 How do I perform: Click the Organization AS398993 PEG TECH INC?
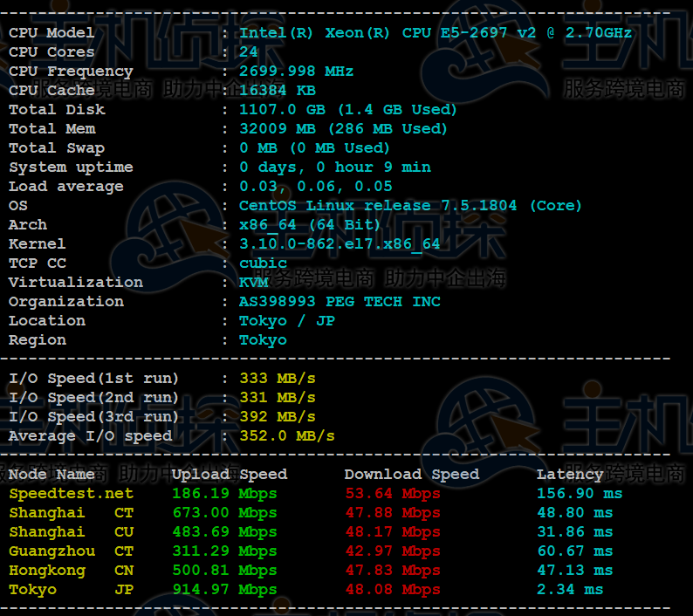point(340,302)
